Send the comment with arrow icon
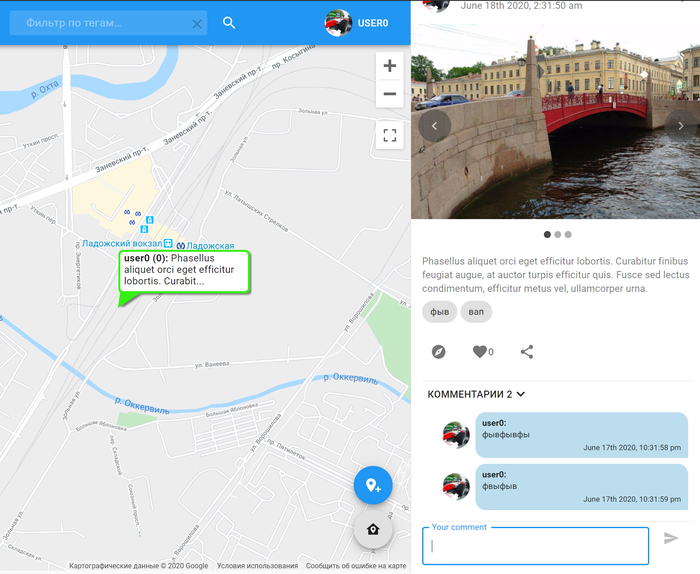The width and height of the screenshot is (700, 574). tap(671, 538)
